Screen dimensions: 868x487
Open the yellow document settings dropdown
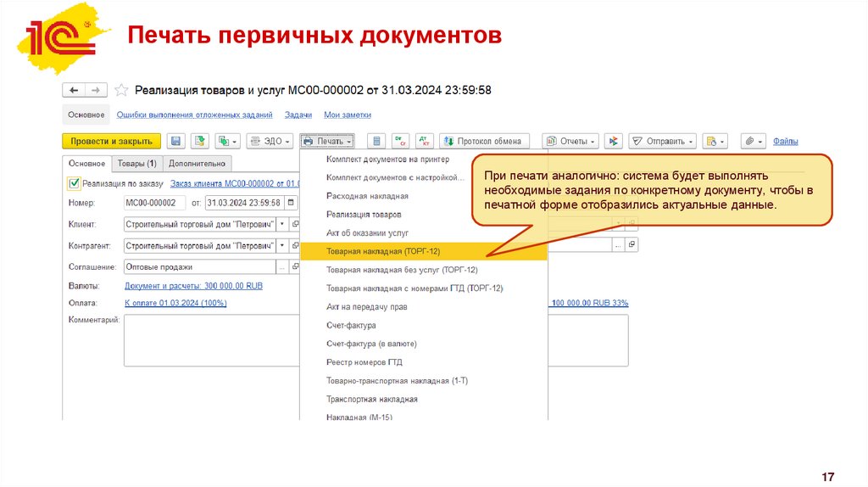point(715,142)
